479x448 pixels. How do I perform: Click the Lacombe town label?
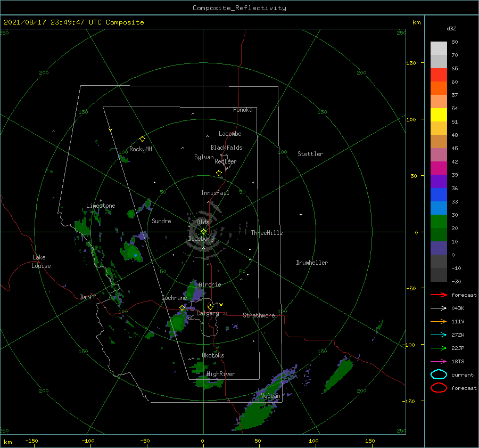point(230,134)
